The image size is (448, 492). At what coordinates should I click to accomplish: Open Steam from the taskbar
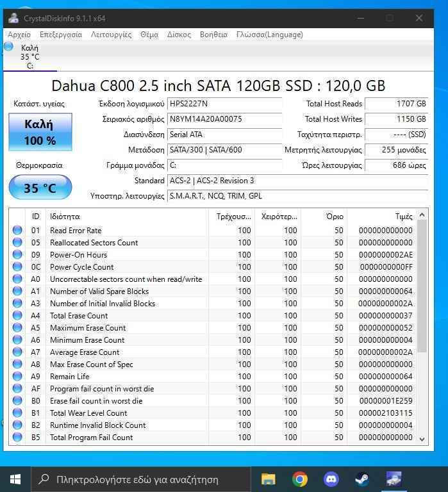click(x=363, y=479)
